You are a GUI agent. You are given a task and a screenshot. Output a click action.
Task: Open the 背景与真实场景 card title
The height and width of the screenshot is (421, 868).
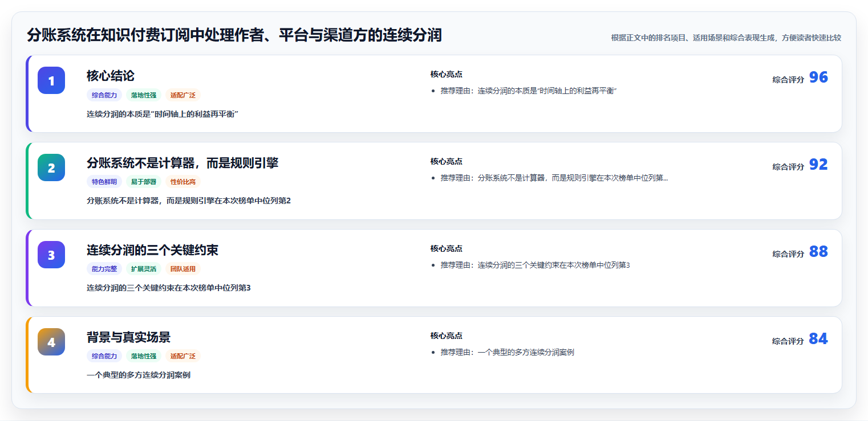point(128,337)
